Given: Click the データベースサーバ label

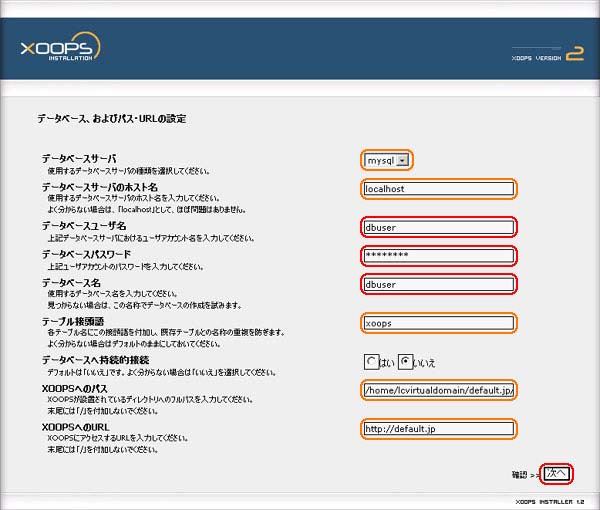Looking at the screenshot, I should point(79,158).
